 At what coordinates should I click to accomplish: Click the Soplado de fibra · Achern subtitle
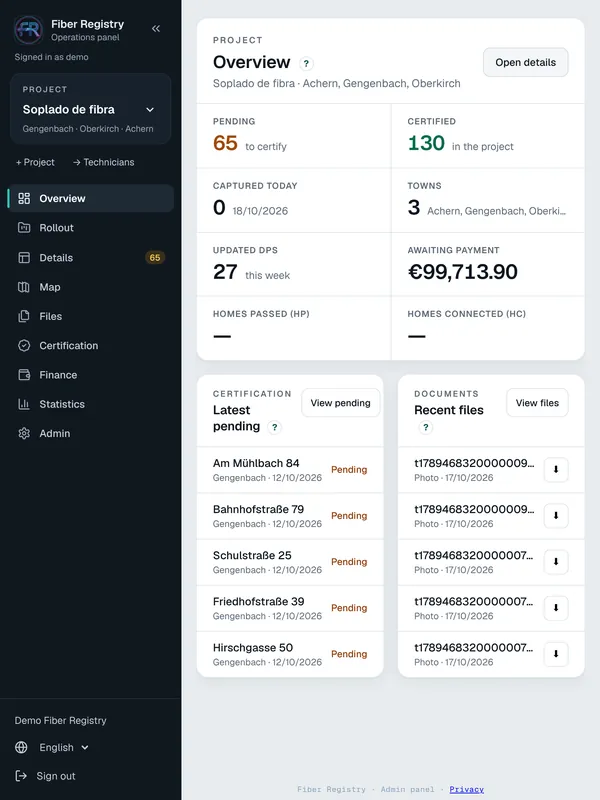(337, 83)
